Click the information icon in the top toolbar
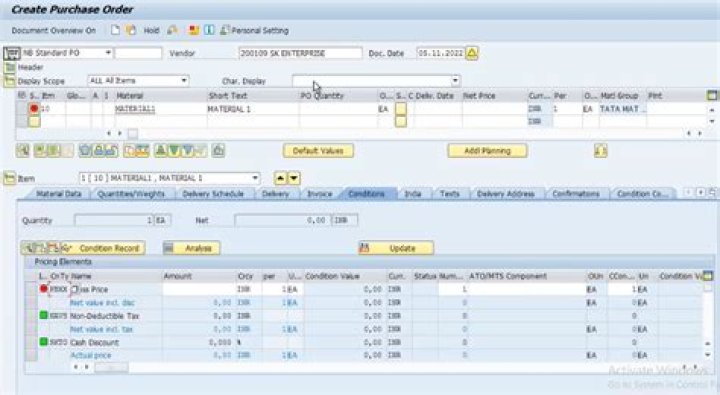Viewport: 720px width, 395px height. click(209, 30)
